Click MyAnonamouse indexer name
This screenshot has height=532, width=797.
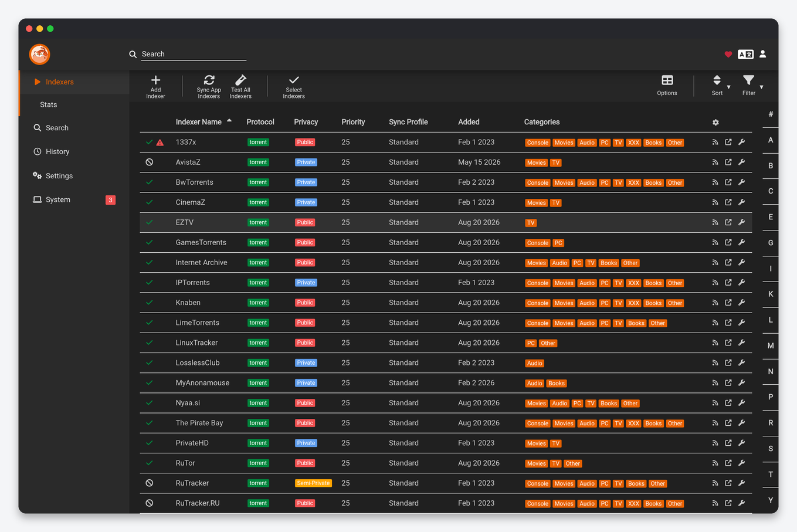coord(202,383)
